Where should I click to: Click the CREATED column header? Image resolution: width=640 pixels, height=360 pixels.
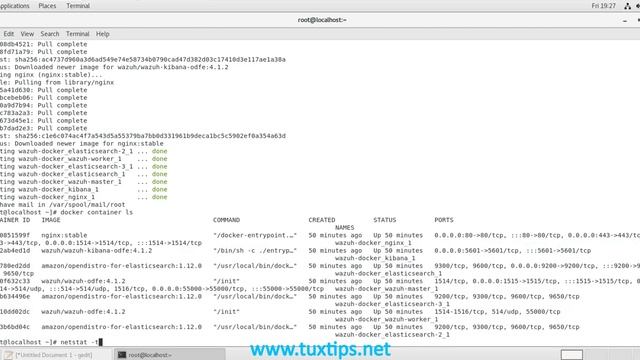coord(322,220)
